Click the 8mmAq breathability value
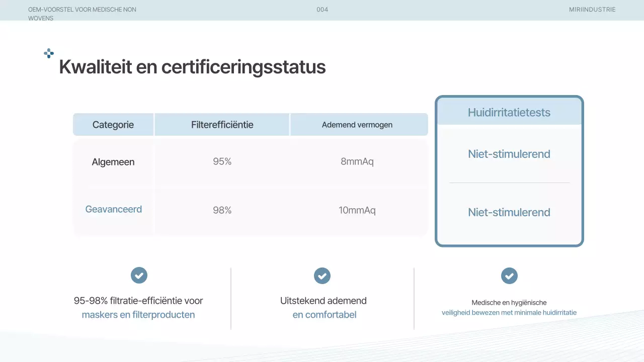644x362 pixels. 357,162
